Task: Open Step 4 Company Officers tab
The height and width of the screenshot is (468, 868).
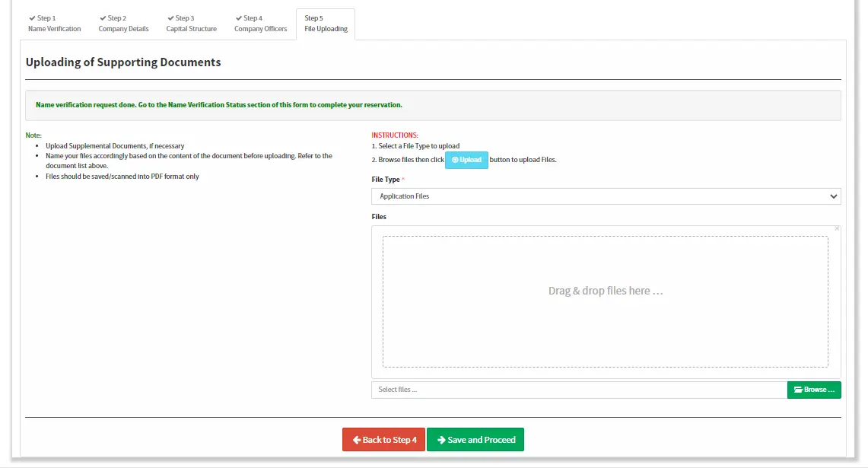Action: point(260,24)
